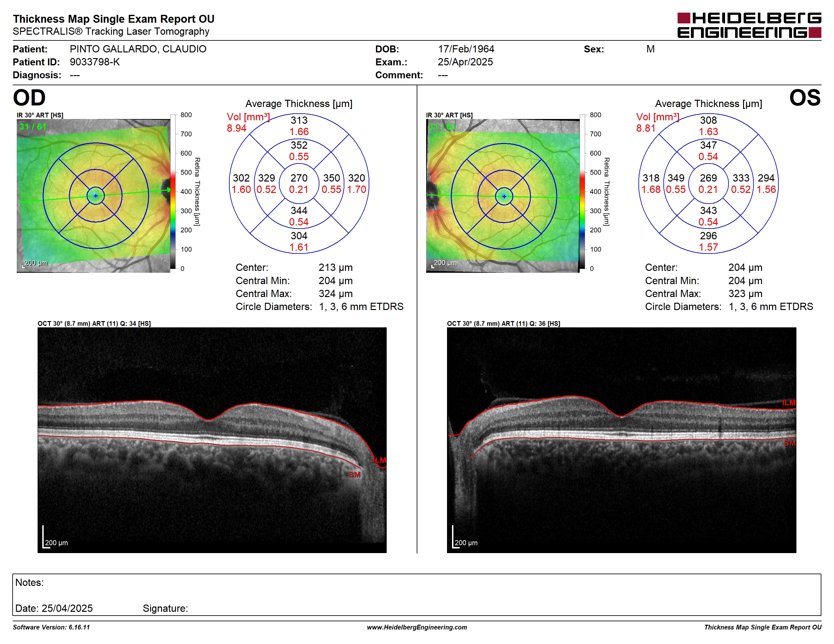Select OD outer sector thickness '320'
Screen dimensions: 834x644
[357, 178]
